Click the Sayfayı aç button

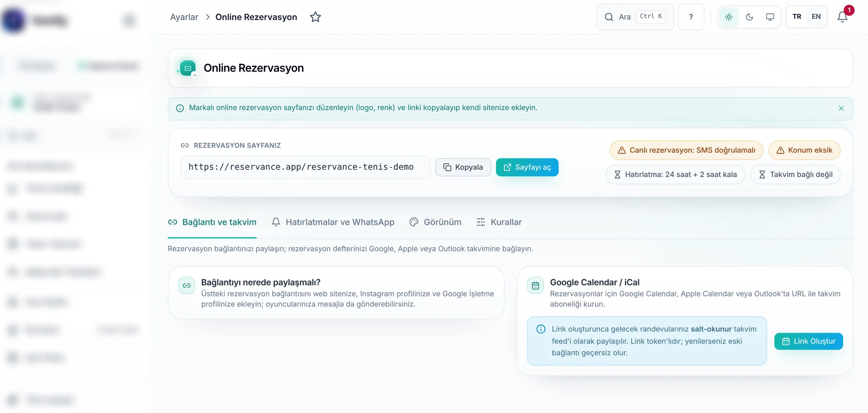[x=527, y=167]
